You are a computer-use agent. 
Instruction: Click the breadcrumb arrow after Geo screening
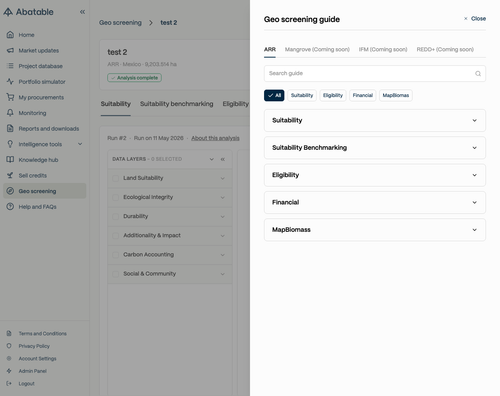151,23
